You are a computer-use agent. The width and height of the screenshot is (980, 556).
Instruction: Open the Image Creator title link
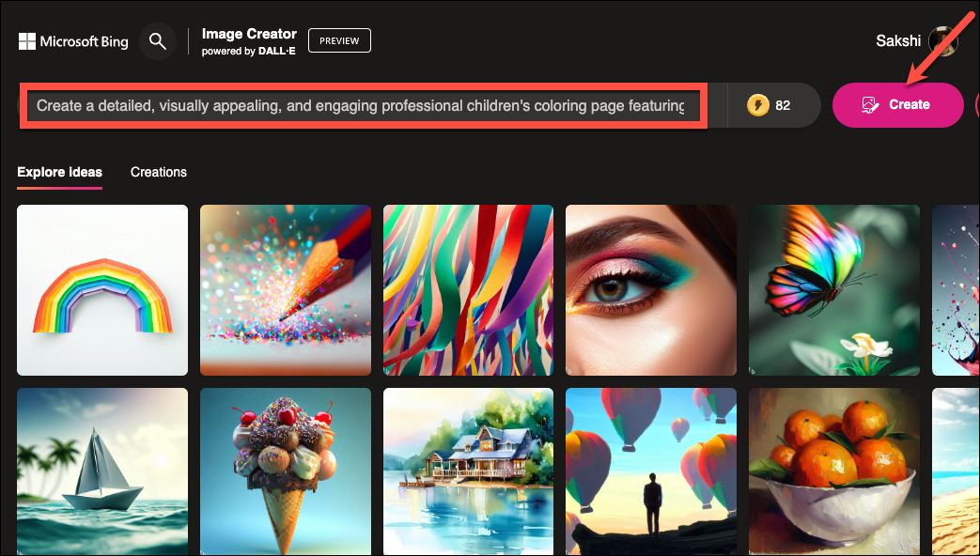(249, 34)
